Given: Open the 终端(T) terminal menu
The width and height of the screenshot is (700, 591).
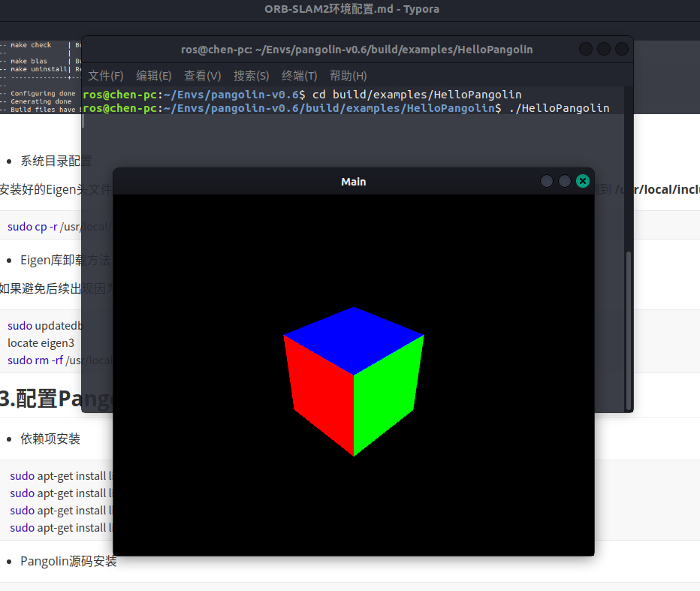Looking at the screenshot, I should 300,76.
